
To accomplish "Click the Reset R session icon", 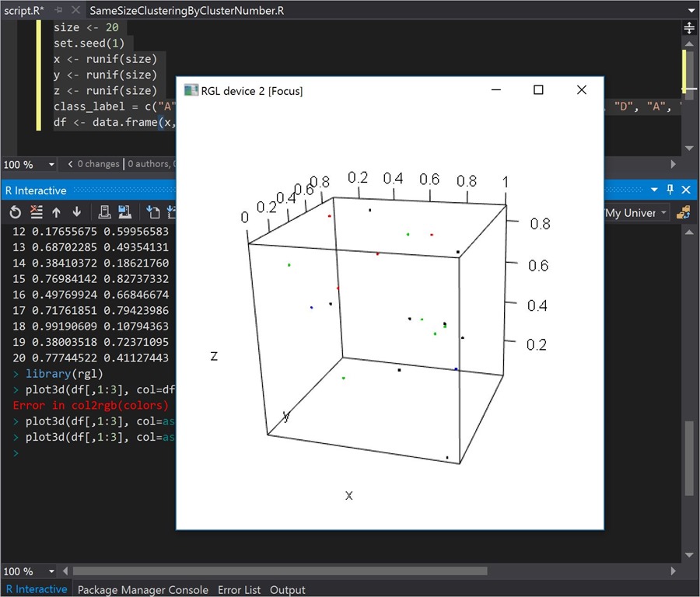I will 16,212.
